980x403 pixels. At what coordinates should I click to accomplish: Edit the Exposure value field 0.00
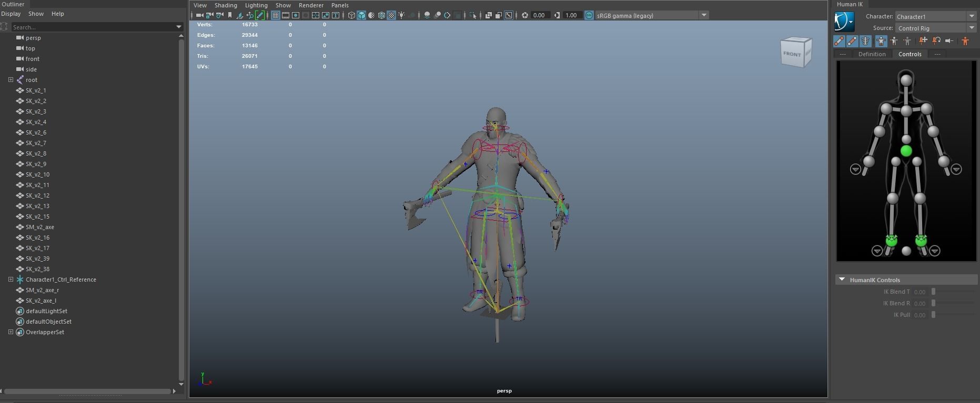click(540, 15)
